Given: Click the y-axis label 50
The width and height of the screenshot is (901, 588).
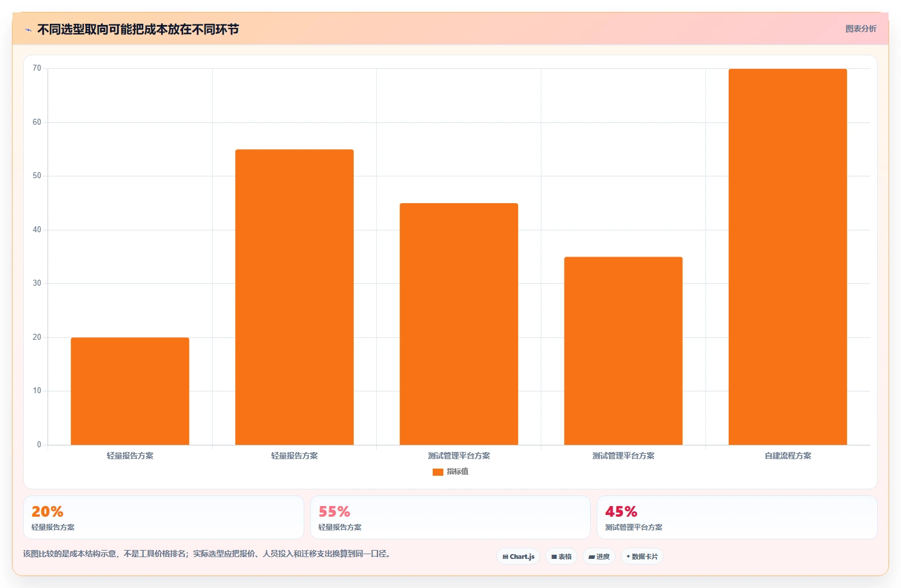Looking at the screenshot, I should pos(37,176).
